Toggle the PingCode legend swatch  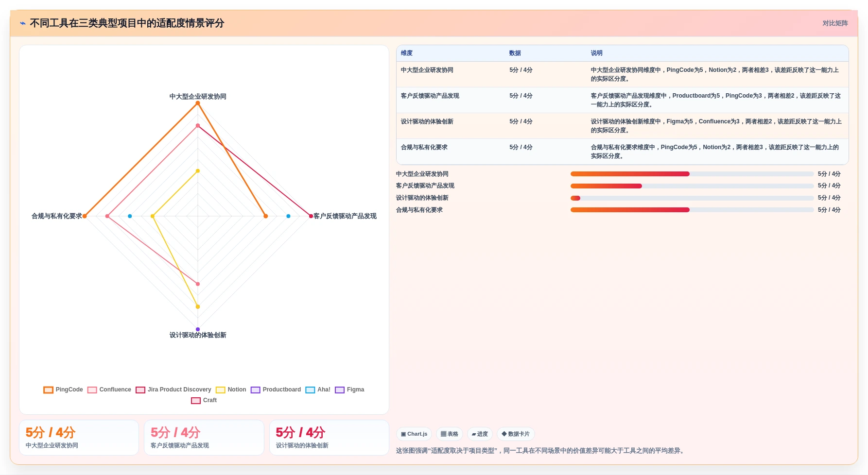point(48,390)
